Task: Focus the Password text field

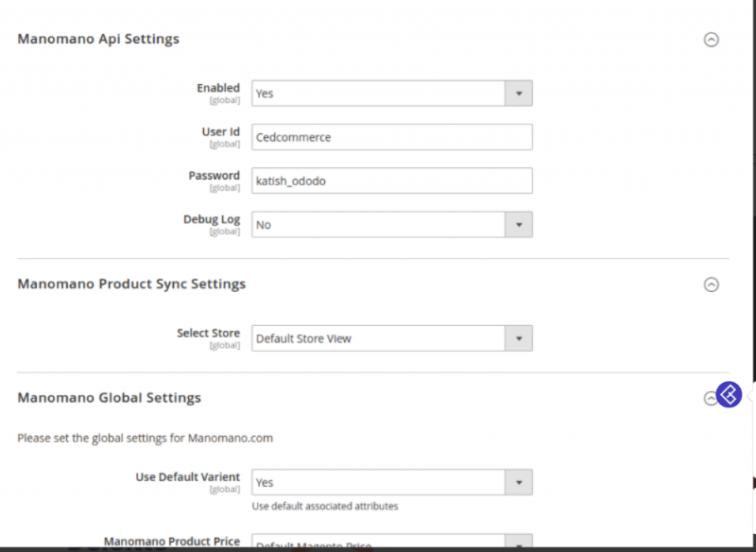Action: (x=391, y=181)
